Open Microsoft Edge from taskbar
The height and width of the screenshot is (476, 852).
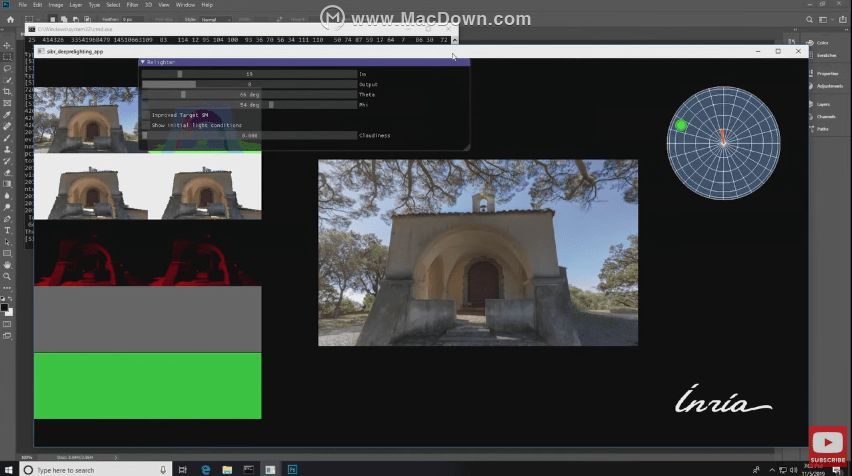click(205, 469)
